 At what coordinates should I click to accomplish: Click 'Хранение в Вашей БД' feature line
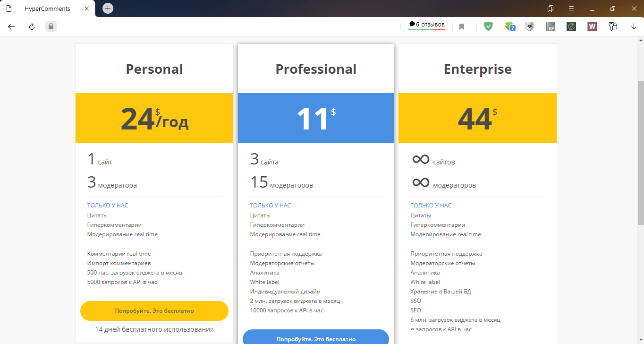pyautogui.click(x=441, y=292)
